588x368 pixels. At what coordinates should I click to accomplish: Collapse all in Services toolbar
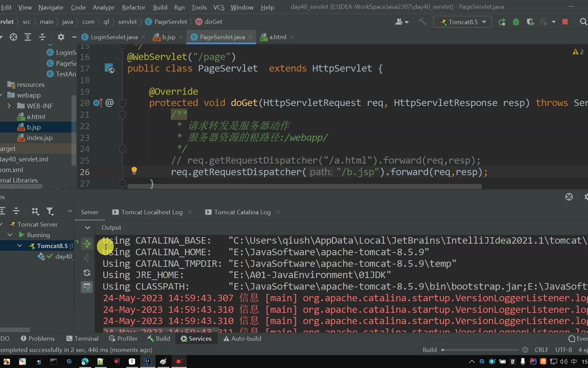click(16, 211)
